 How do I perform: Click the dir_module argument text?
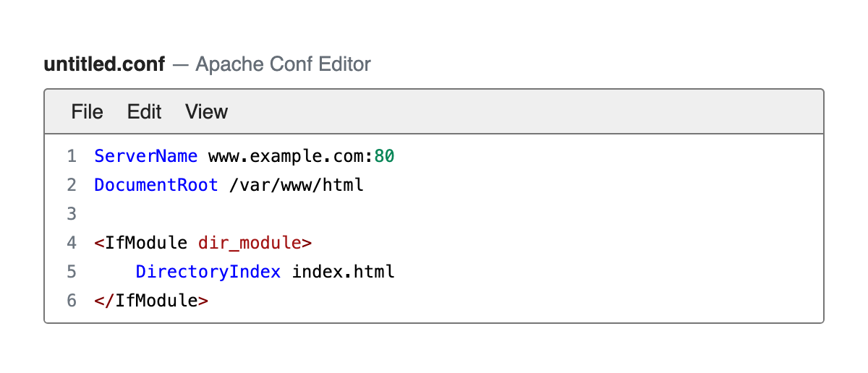[250, 243]
